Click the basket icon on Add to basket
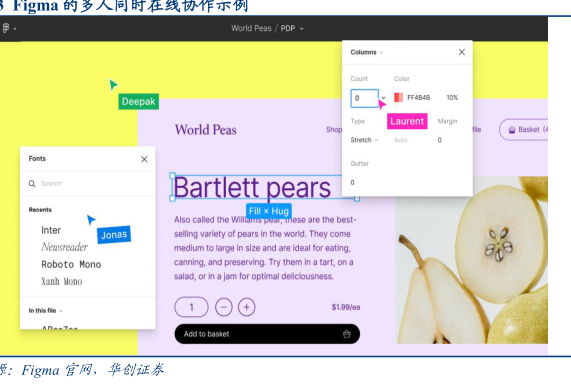This screenshot has width=571, height=388. coord(347,334)
